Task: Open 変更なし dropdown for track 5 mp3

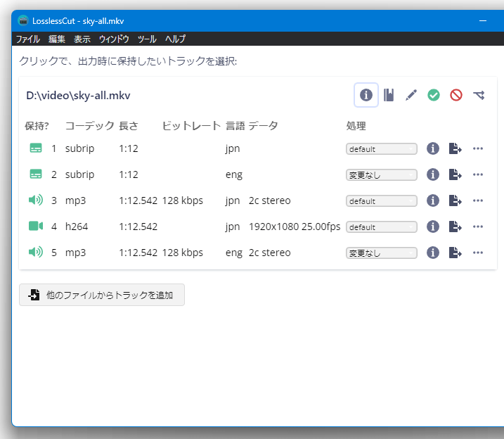Action: point(382,253)
